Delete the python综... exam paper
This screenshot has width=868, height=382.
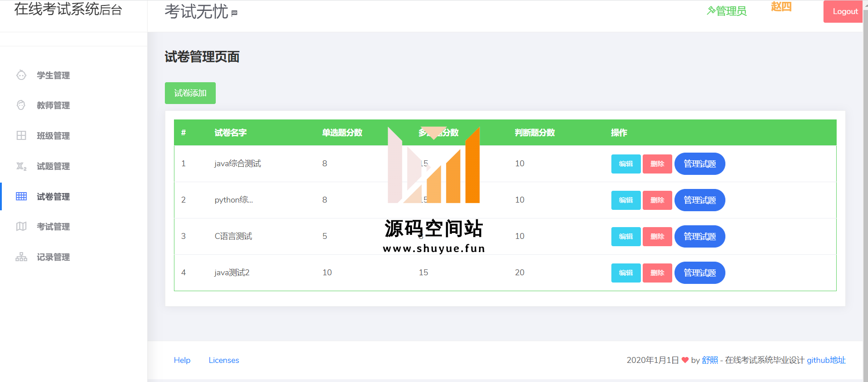pyautogui.click(x=657, y=200)
